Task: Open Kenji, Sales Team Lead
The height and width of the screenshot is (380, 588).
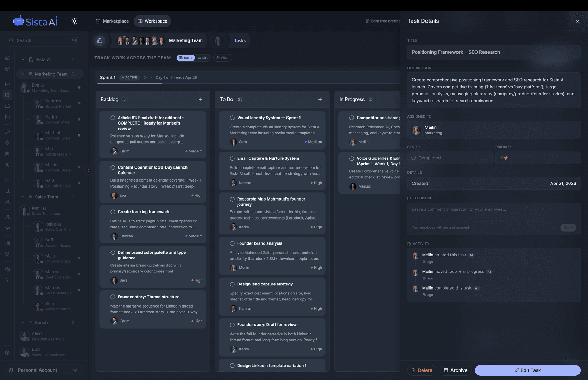Action: coord(50,210)
